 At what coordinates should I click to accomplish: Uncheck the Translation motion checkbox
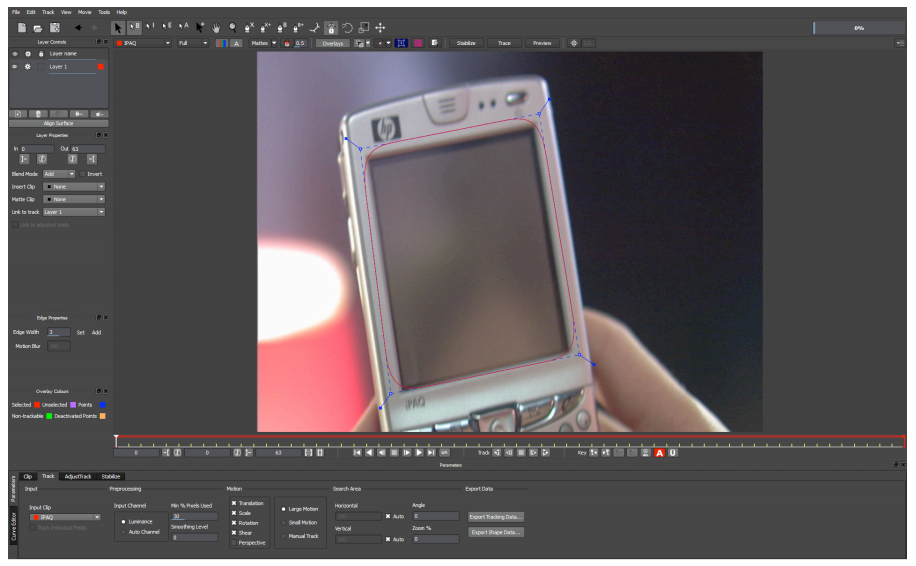point(234,503)
